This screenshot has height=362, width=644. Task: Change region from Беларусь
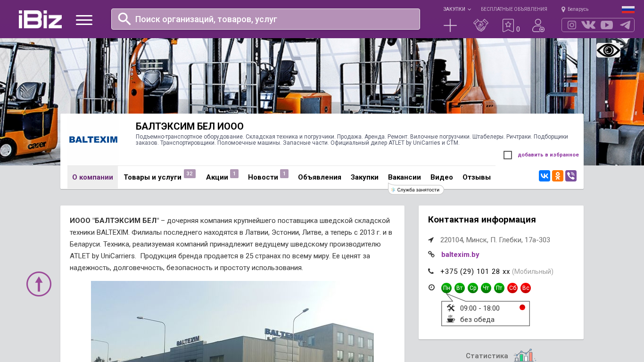point(575,9)
